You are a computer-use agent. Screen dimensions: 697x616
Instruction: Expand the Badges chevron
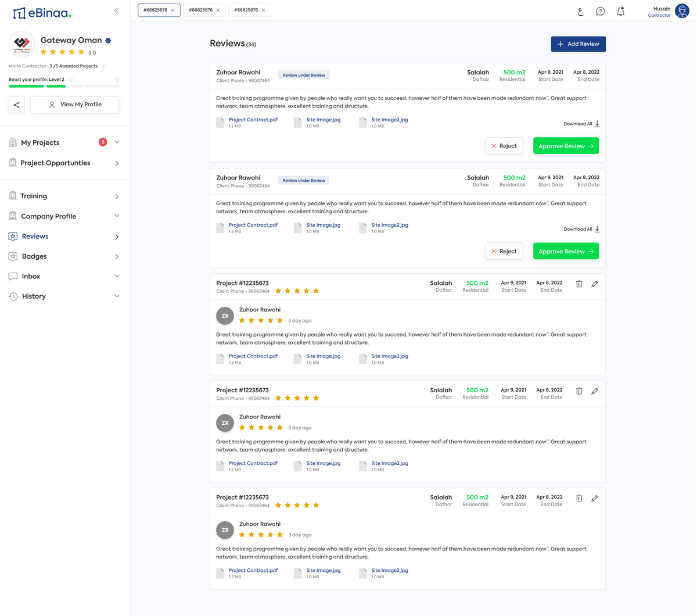[x=117, y=257]
